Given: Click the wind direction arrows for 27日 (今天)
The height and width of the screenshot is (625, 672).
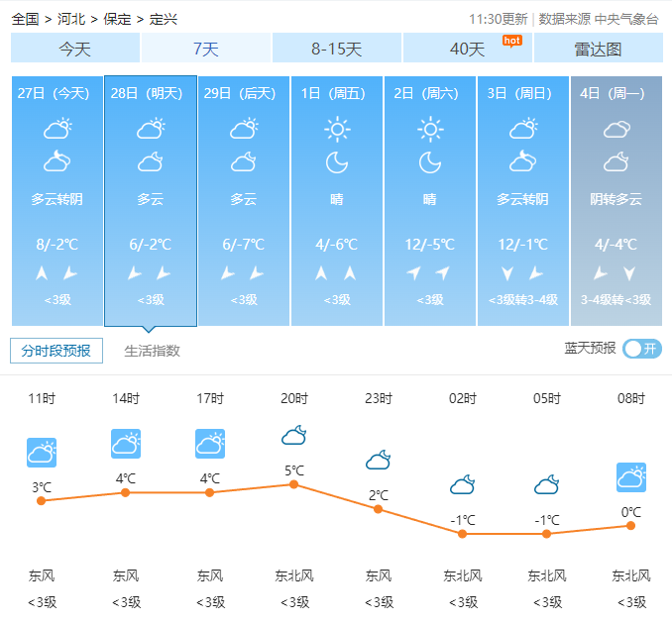Looking at the screenshot, I should click(56, 273).
